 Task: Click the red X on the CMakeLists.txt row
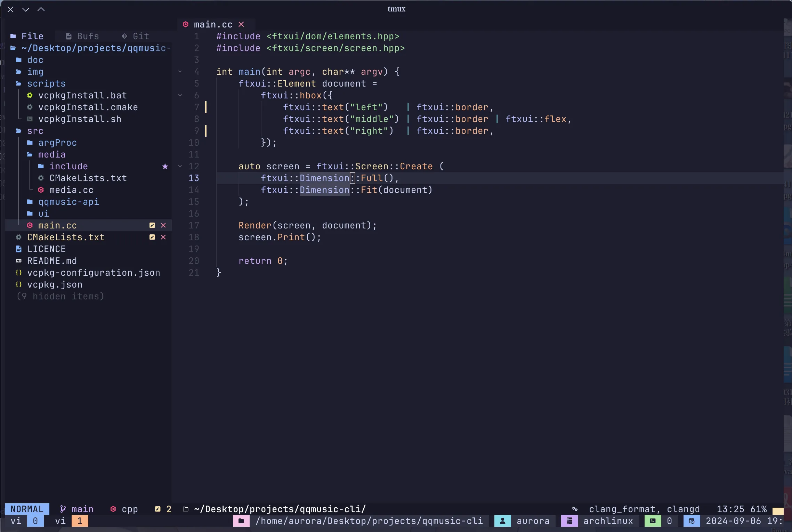pyautogui.click(x=163, y=237)
